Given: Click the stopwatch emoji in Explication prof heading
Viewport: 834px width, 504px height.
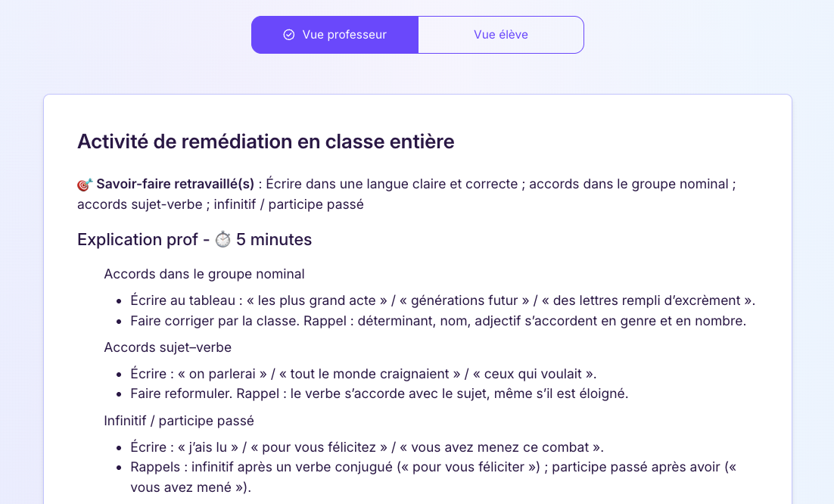Looking at the screenshot, I should click(224, 239).
